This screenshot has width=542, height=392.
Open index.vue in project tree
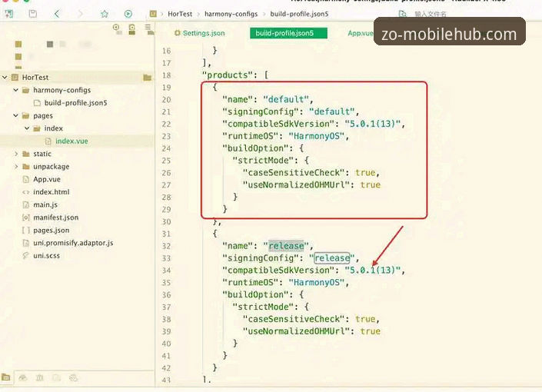pyautogui.click(x=71, y=141)
